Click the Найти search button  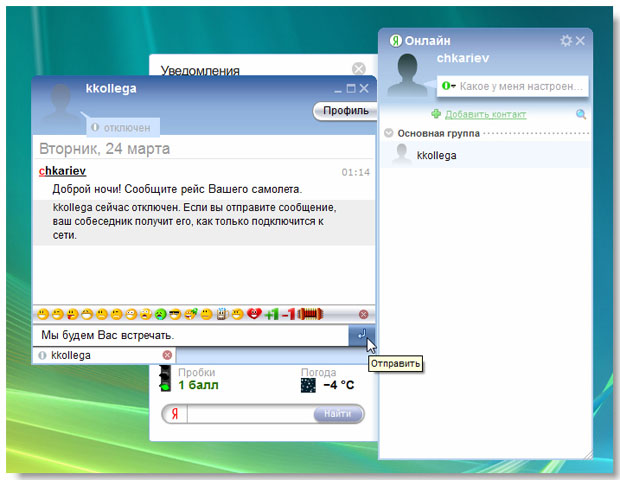(338, 414)
